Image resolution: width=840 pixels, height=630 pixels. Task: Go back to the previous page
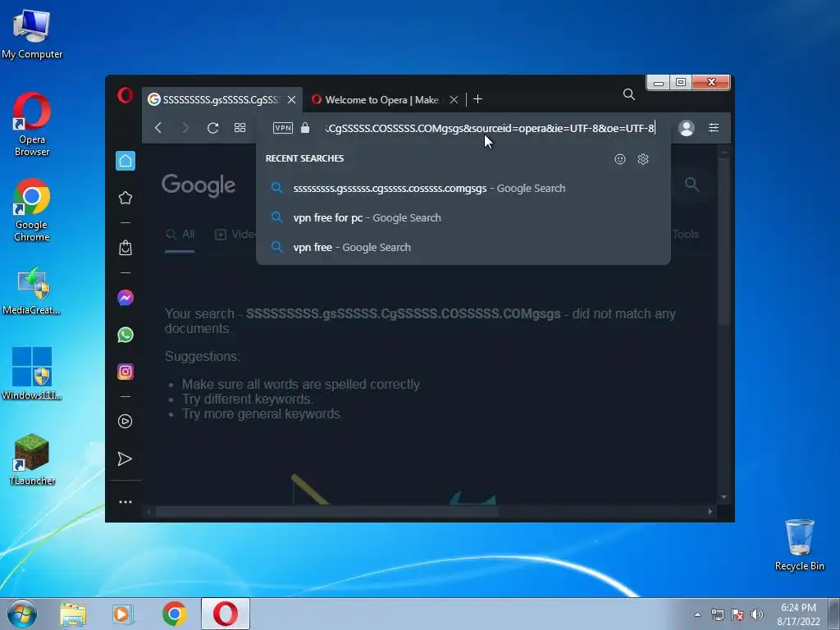click(x=158, y=128)
